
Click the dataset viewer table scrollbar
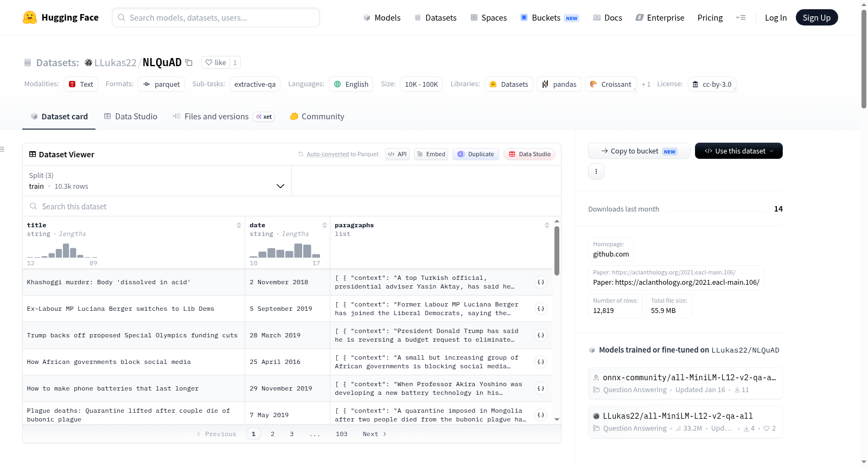coord(557,251)
